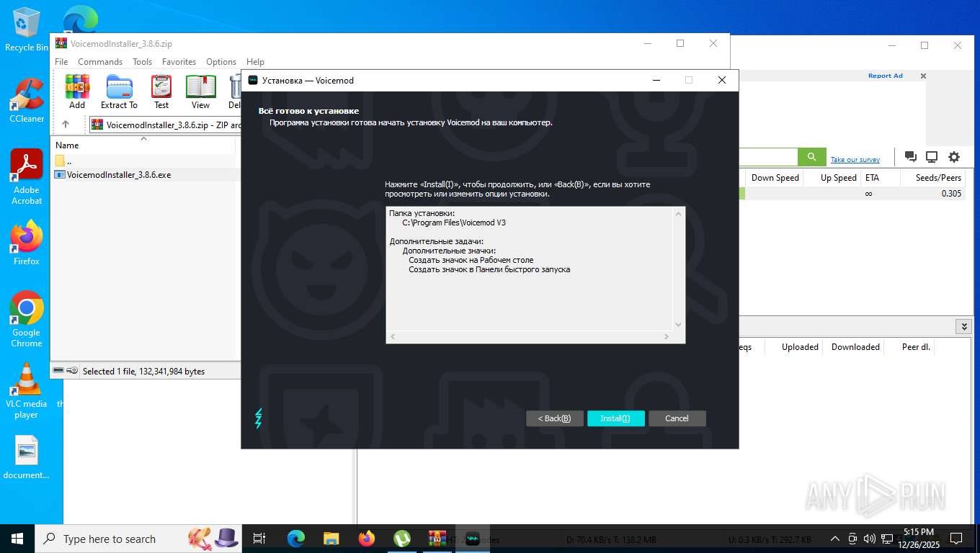This screenshot has height=553, width=980.
Task: Open the Favorites menu in WinRAR
Action: coord(179,62)
